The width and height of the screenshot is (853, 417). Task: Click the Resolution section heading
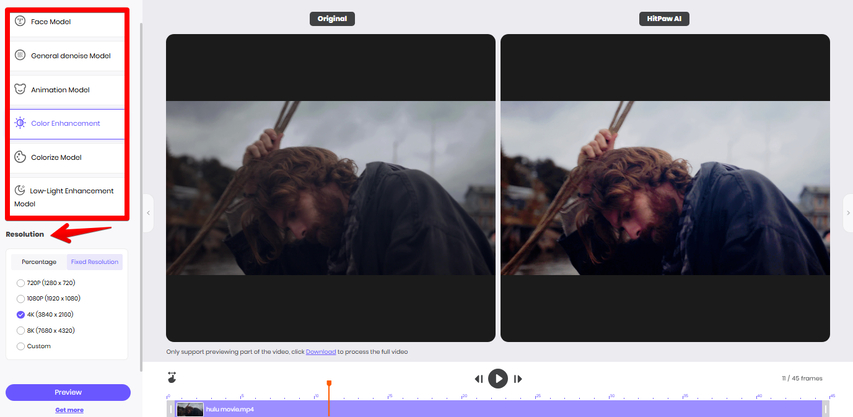(24, 234)
